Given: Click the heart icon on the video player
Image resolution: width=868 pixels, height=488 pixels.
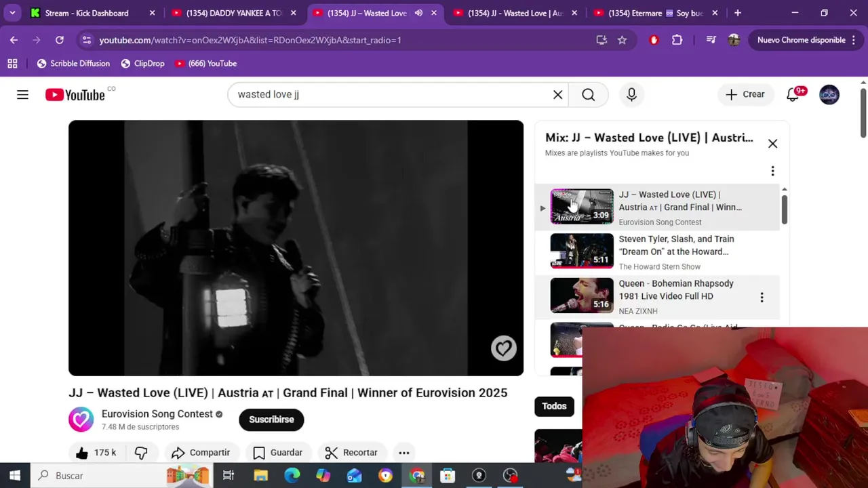Looking at the screenshot, I should pyautogui.click(x=503, y=348).
